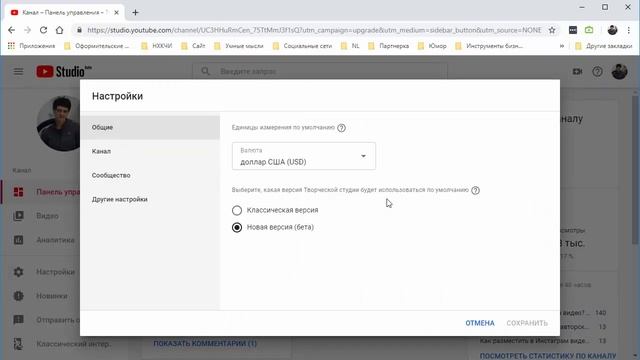Reload the current page
The height and width of the screenshot is (360, 640).
43,30
